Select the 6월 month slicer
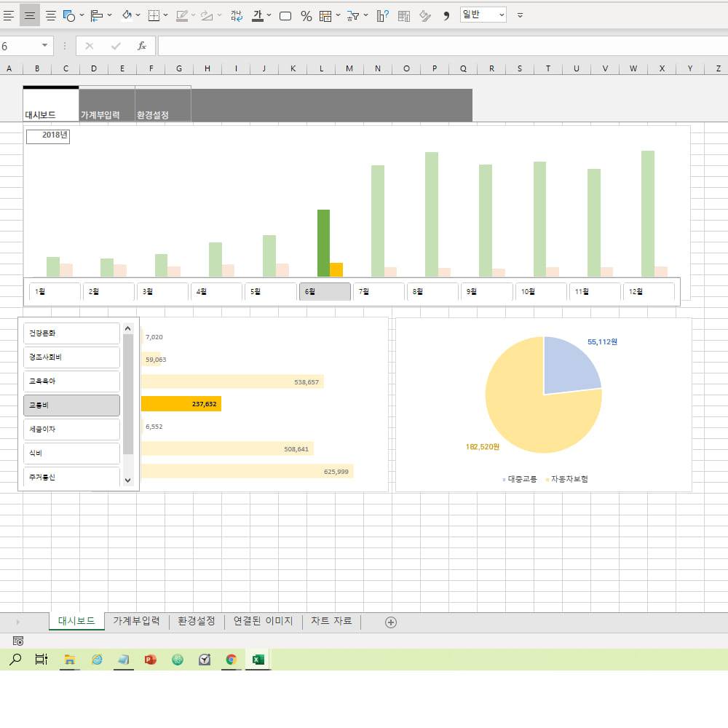728x728 pixels. tap(325, 292)
